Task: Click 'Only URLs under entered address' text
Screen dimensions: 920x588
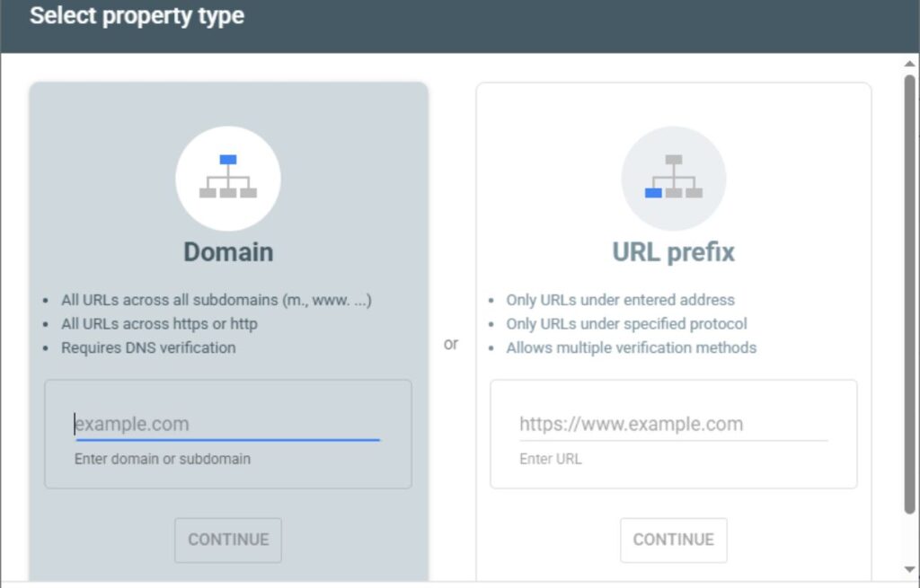Action: click(x=620, y=300)
